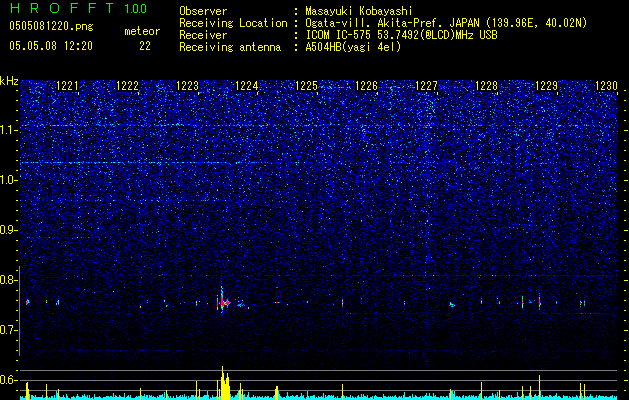Click the 1227 time marker
The width and height of the screenshot is (629, 400).
[426, 86]
